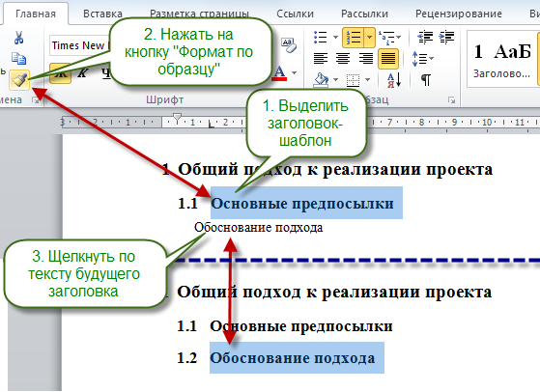Click the font color red A
The height and width of the screenshot is (392, 540).
point(280,73)
